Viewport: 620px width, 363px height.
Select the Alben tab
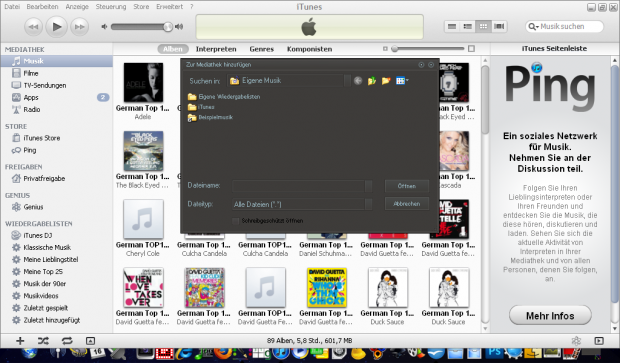pos(173,49)
